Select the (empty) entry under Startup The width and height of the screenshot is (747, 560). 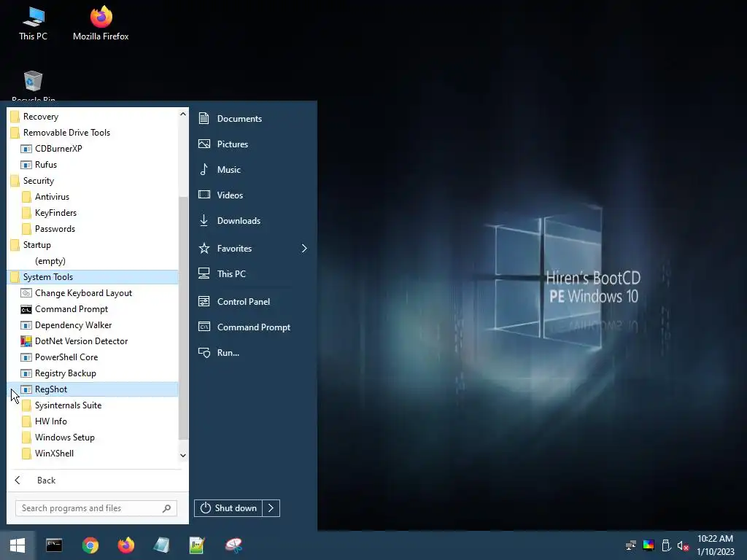(93, 261)
